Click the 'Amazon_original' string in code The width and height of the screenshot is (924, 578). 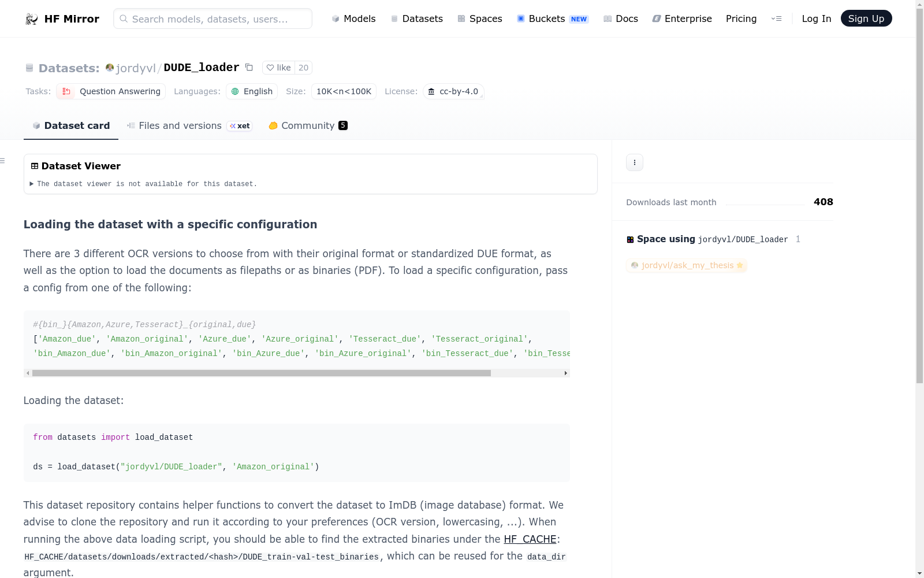pos(273,467)
